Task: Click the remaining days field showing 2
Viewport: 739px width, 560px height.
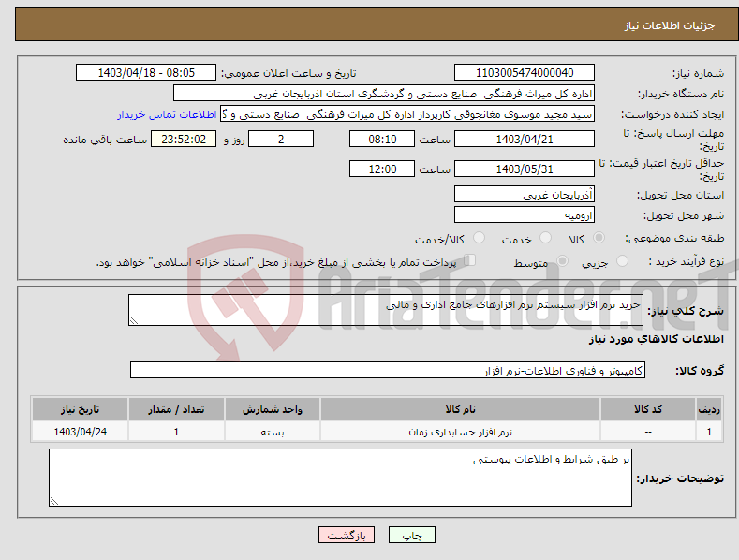Action: point(281,139)
